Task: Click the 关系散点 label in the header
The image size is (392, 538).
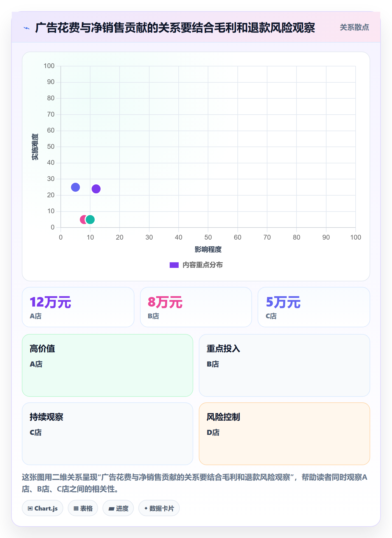Action: coord(354,27)
